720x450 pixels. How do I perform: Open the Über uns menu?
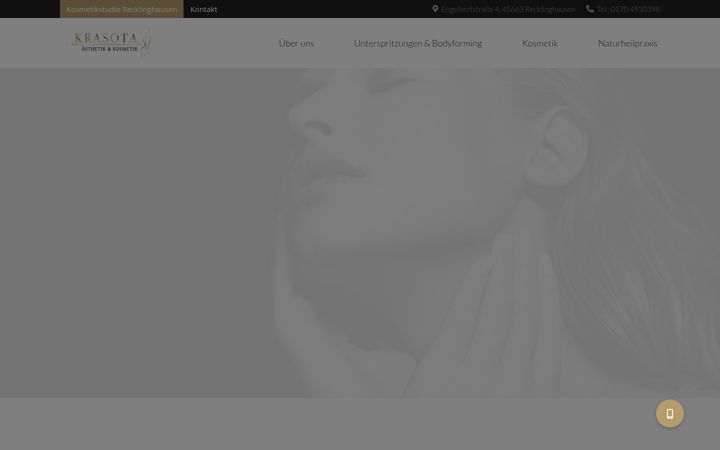click(296, 43)
